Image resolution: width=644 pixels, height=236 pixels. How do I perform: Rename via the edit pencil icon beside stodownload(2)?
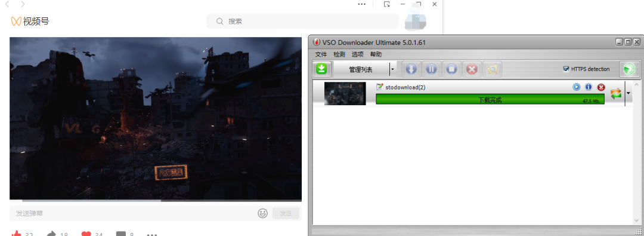(x=379, y=87)
